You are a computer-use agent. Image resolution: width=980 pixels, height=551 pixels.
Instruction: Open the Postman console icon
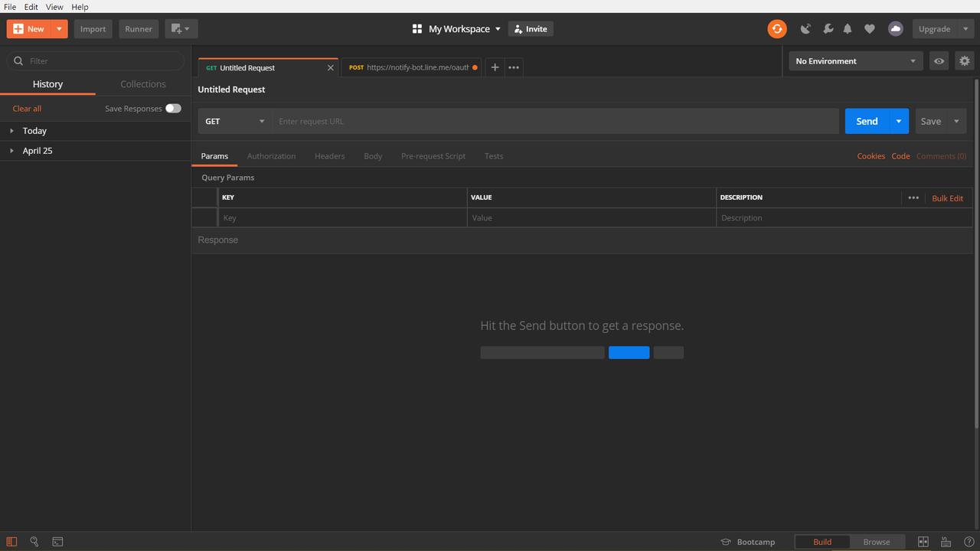point(57,542)
